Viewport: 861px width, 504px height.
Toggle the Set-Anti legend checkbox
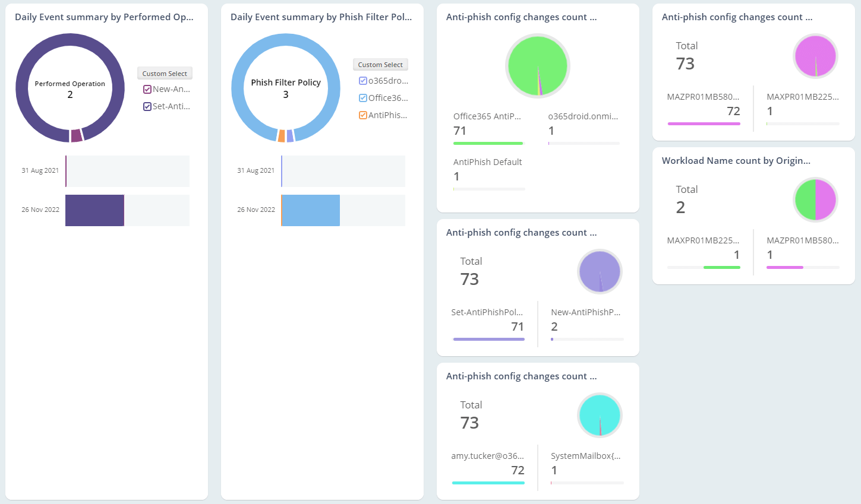point(147,106)
